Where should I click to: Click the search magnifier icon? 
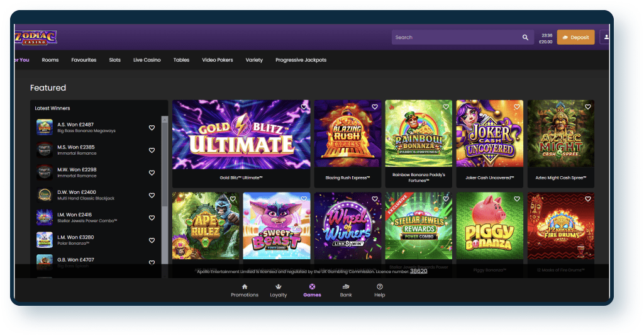click(525, 37)
